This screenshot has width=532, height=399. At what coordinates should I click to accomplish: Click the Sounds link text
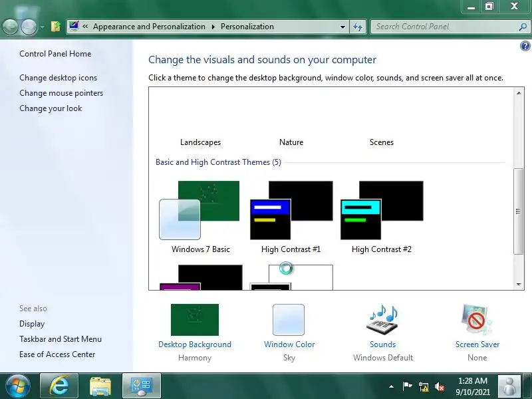[x=383, y=344]
